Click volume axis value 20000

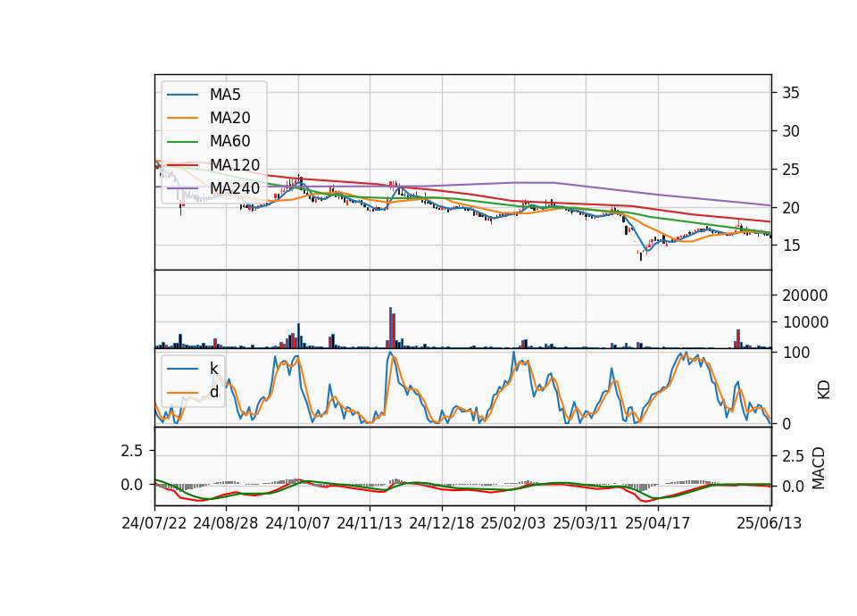coord(805,296)
